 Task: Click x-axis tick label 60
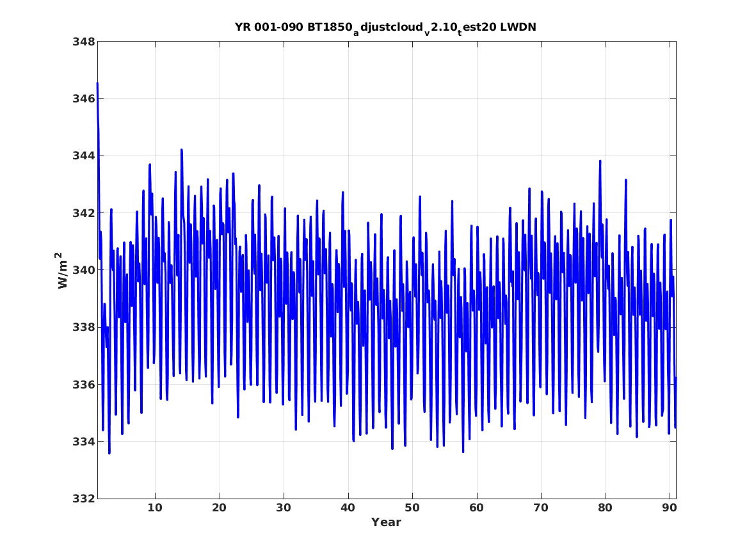[476, 508]
